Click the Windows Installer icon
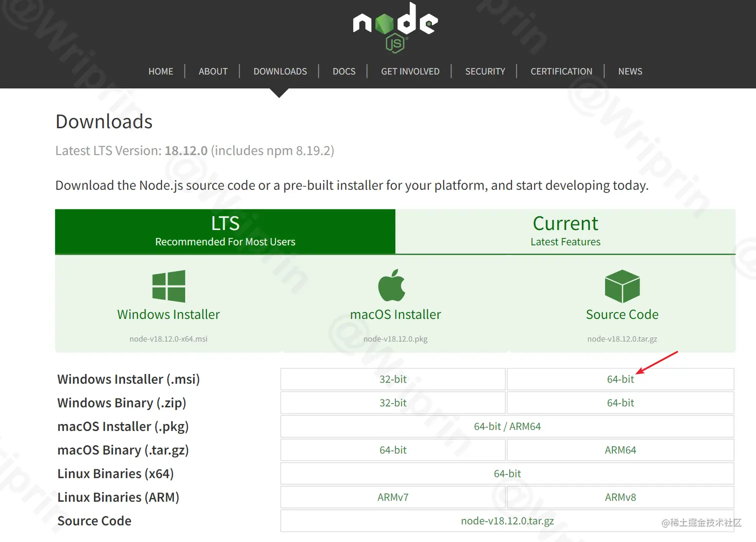 [x=168, y=286]
